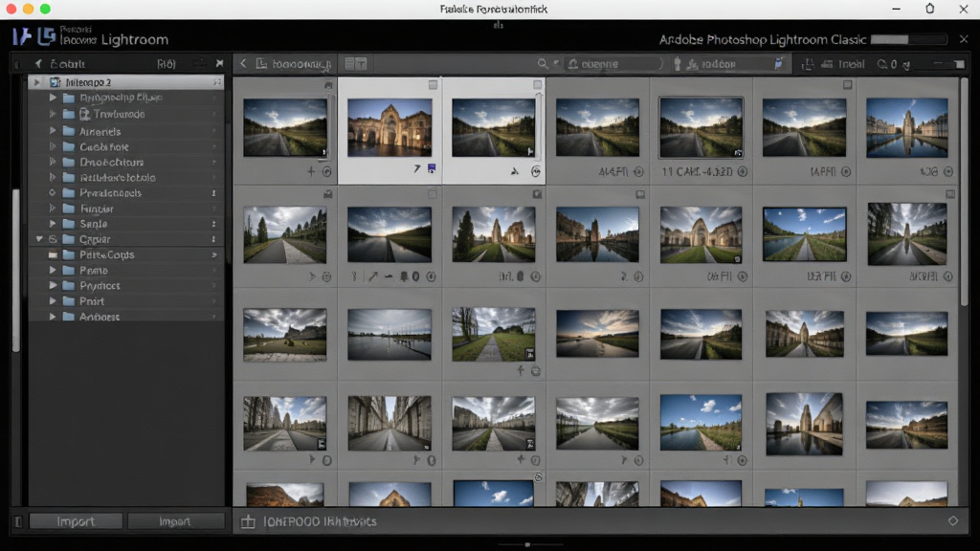Viewport: 980px width, 551px height.
Task: Click the photo grid's vertical scrollbar
Action: [x=965, y=191]
